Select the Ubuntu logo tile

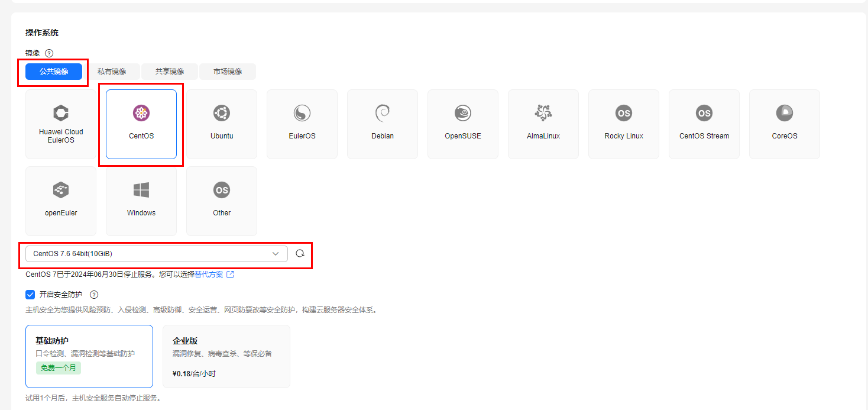(222, 124)
